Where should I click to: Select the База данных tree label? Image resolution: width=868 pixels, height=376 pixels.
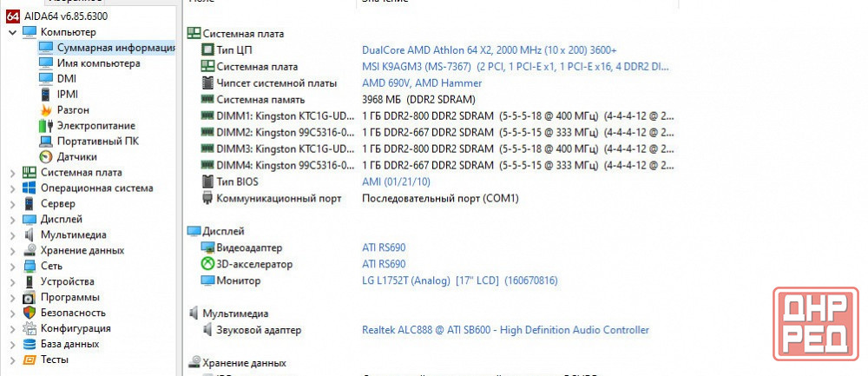tap(69, 343)
